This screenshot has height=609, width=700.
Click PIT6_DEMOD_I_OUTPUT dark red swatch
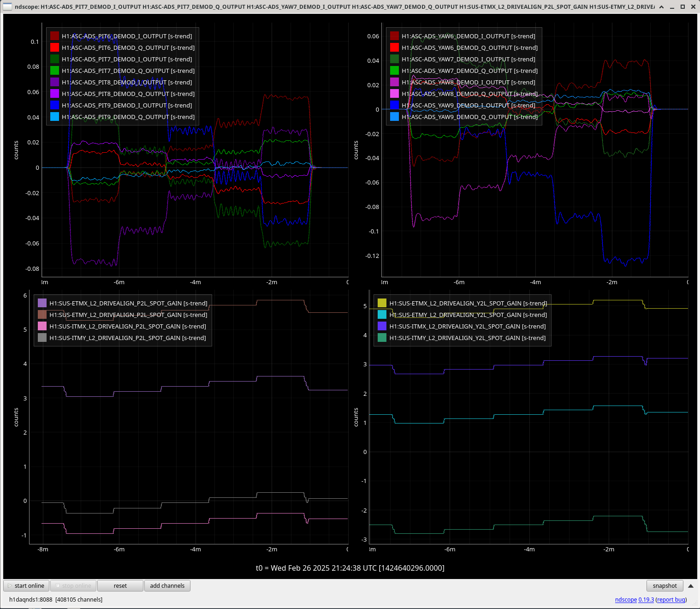click(54, 36)
